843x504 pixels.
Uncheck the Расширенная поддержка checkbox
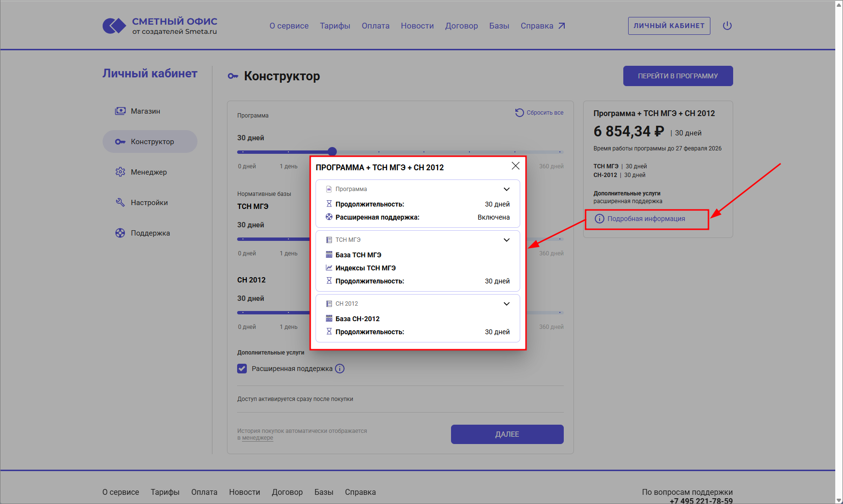coord(242,369)
